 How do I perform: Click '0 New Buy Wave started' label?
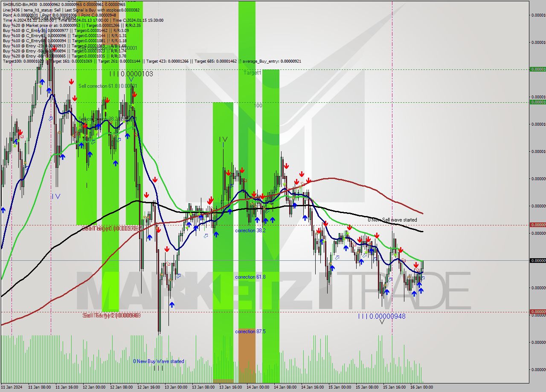click(x=159, y=361)
